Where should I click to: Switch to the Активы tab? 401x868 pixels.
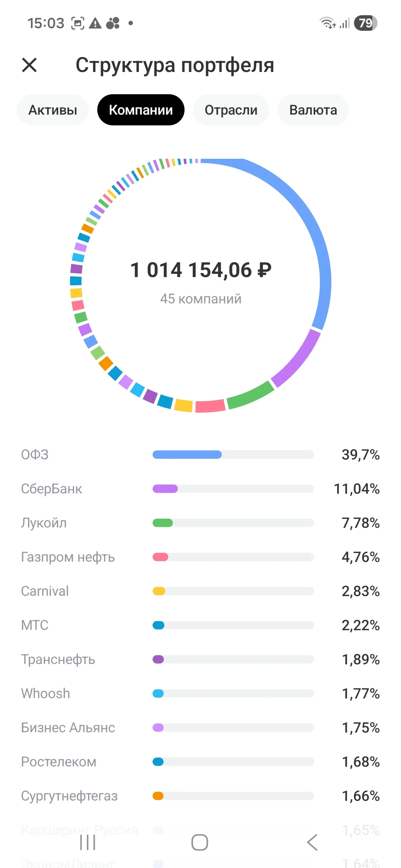(x=53, y=110)
